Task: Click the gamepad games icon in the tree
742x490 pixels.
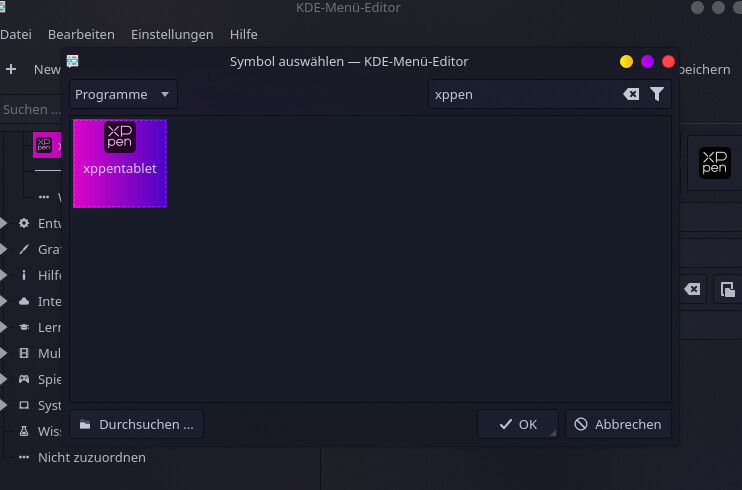Action: (x=24, y=379)
